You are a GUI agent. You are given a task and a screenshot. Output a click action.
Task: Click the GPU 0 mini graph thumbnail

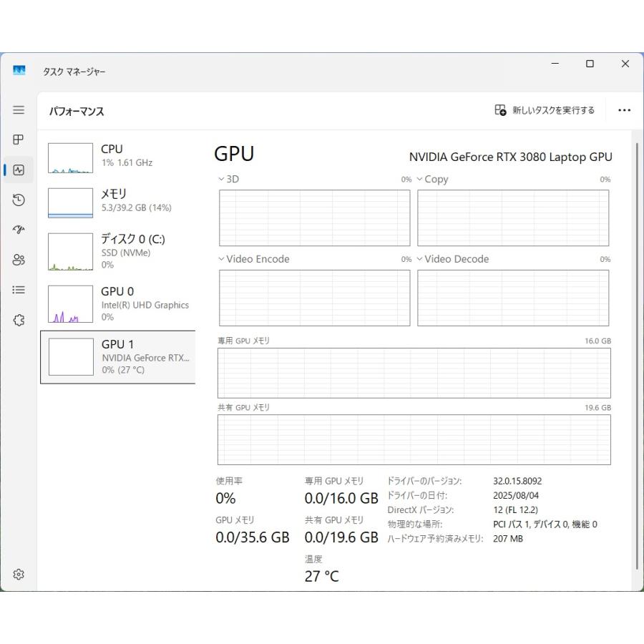click(70, 304)
